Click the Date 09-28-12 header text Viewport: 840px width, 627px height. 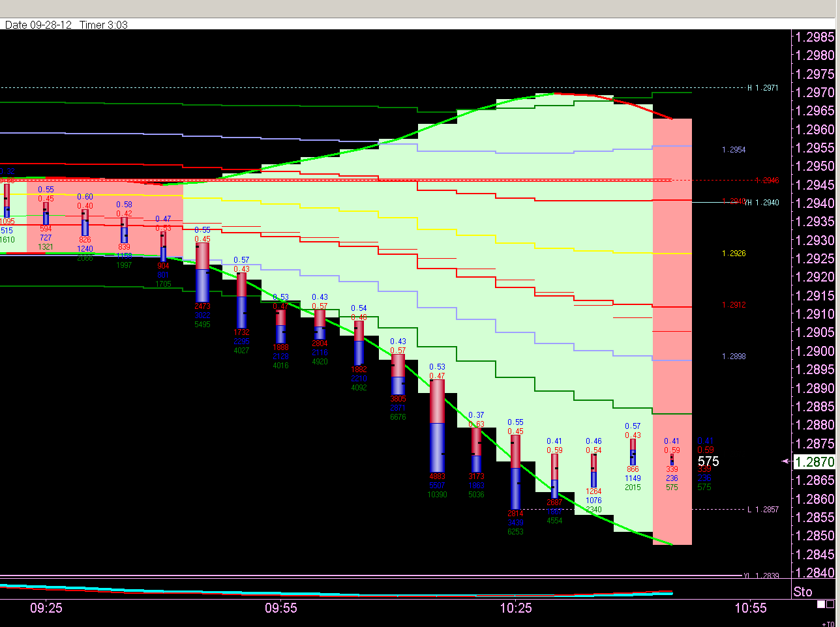[38, 25]
